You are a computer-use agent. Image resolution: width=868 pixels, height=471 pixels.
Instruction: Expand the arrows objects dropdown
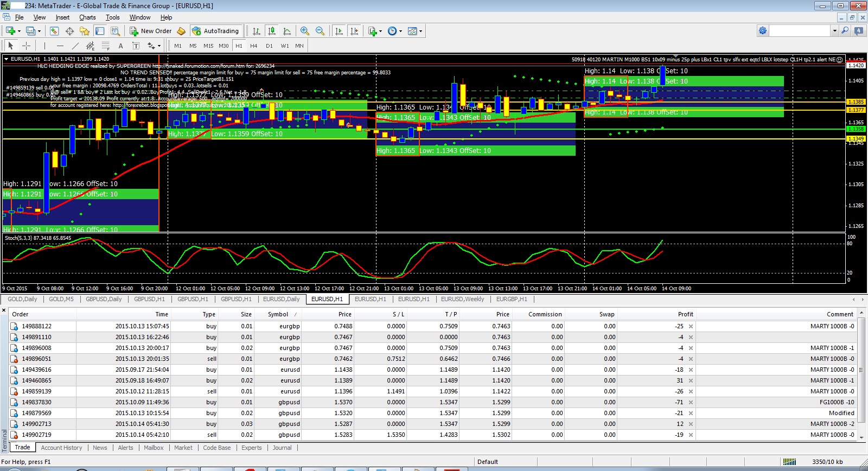pyautogui.click(x=159, y=46)
